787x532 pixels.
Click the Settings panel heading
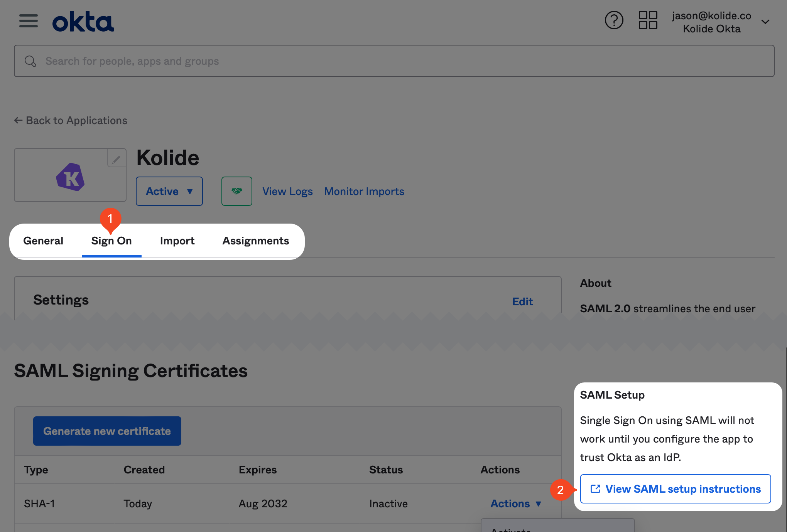61,300
